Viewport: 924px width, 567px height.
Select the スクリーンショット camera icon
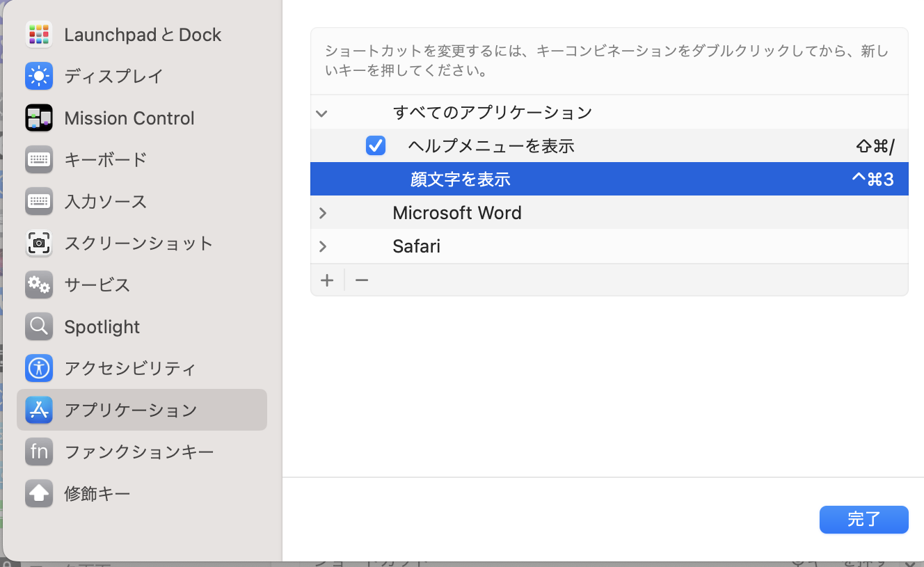pyautogui.click(x=39, y=243)
